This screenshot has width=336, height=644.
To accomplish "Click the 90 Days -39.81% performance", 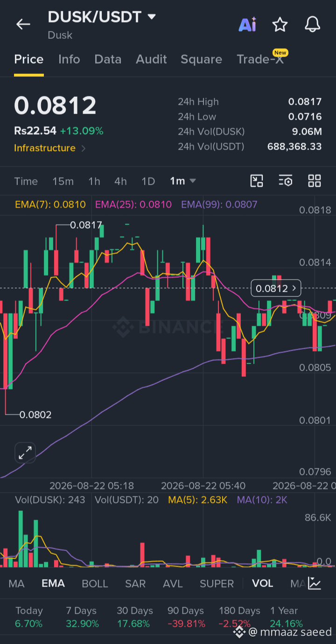I will click(x=186, y=617).
